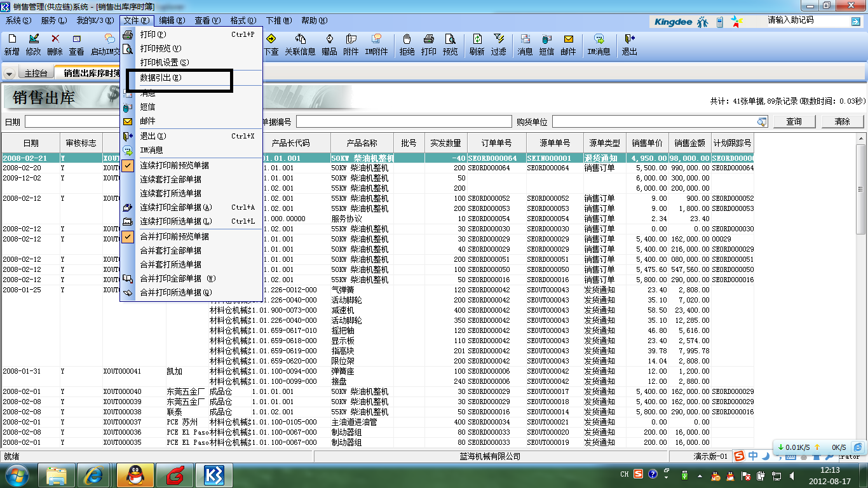Choose 连续打印所选单据(L) menu entry
The height and width of the screenshot is (488, 868).
[x=191, y=221]
